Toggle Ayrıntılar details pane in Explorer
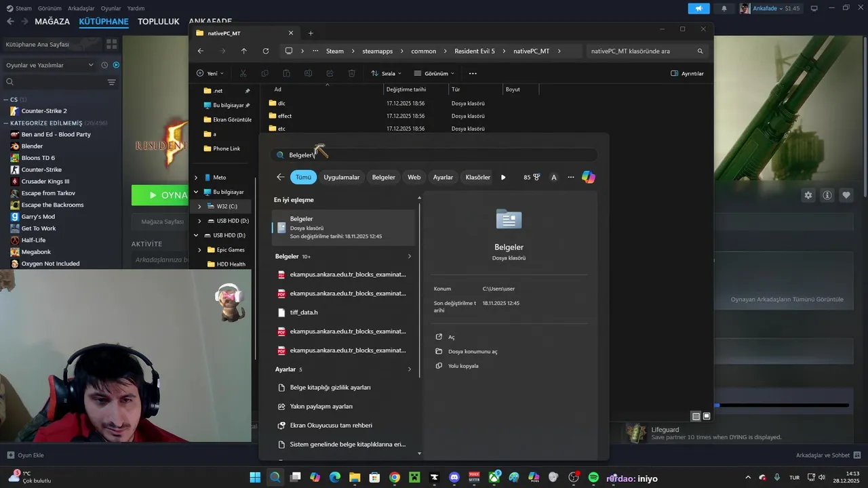Screen dimensions: 868x488 pyautogui.click(x=688, y=73)
